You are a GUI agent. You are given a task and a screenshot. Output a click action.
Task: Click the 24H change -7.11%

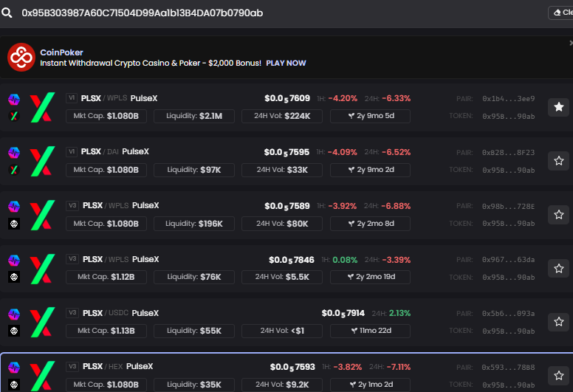398,367
